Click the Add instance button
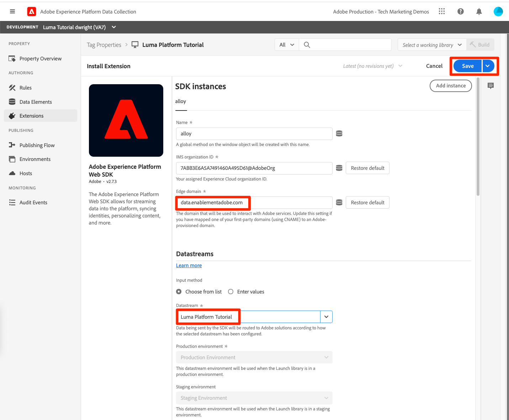The width and height of the screenshot is (509, 420). tap(451, 86)
